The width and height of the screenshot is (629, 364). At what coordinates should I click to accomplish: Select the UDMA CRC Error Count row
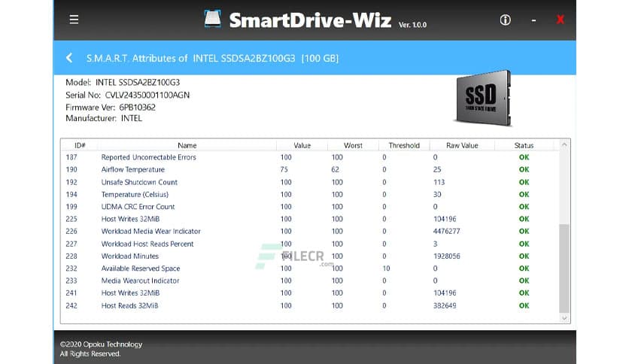(310, 207)
